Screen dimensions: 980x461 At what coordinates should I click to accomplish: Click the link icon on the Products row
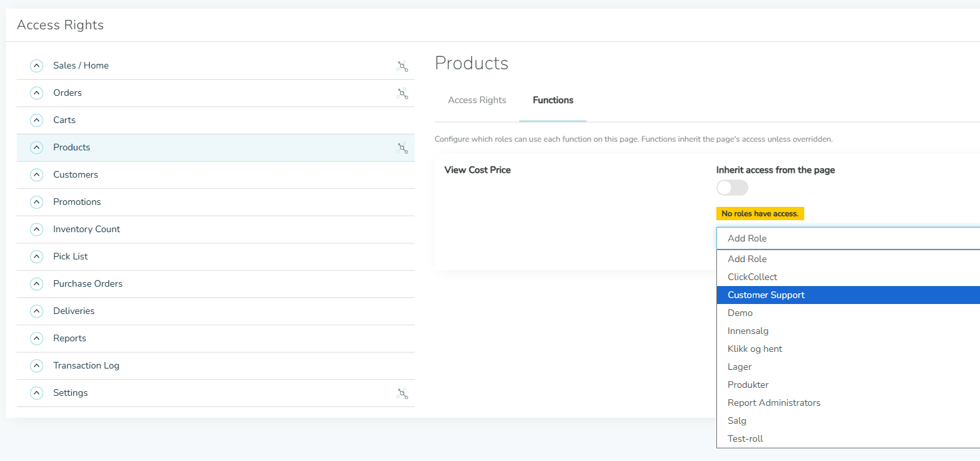[402, 148]
